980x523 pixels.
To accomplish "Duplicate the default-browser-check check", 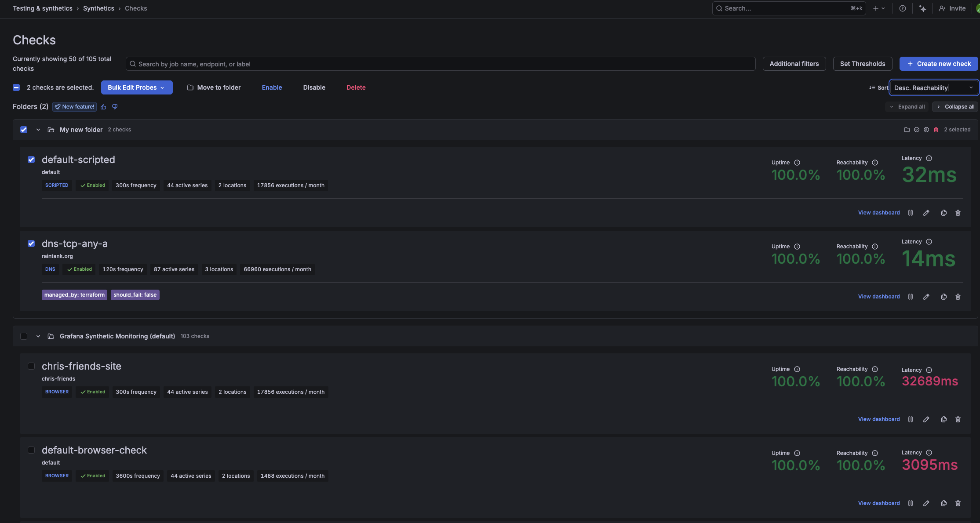I will point(944,503).
